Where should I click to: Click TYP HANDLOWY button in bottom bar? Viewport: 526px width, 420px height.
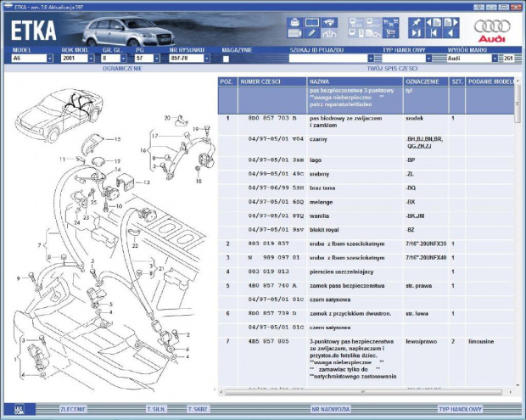(x=460, y=409)
